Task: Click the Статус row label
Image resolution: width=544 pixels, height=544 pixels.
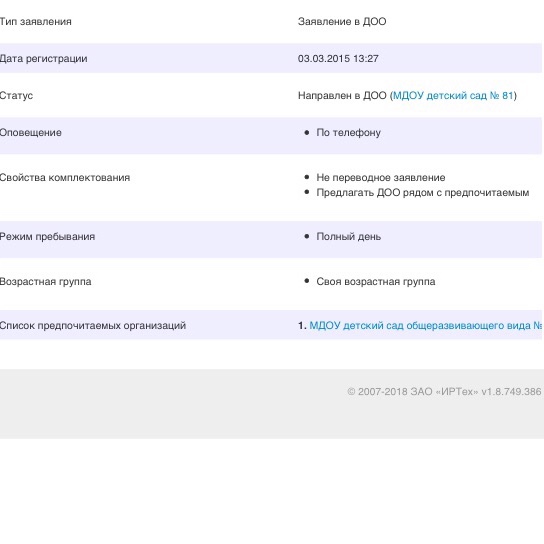Action: pyautogui.click(x=16, y=95)
